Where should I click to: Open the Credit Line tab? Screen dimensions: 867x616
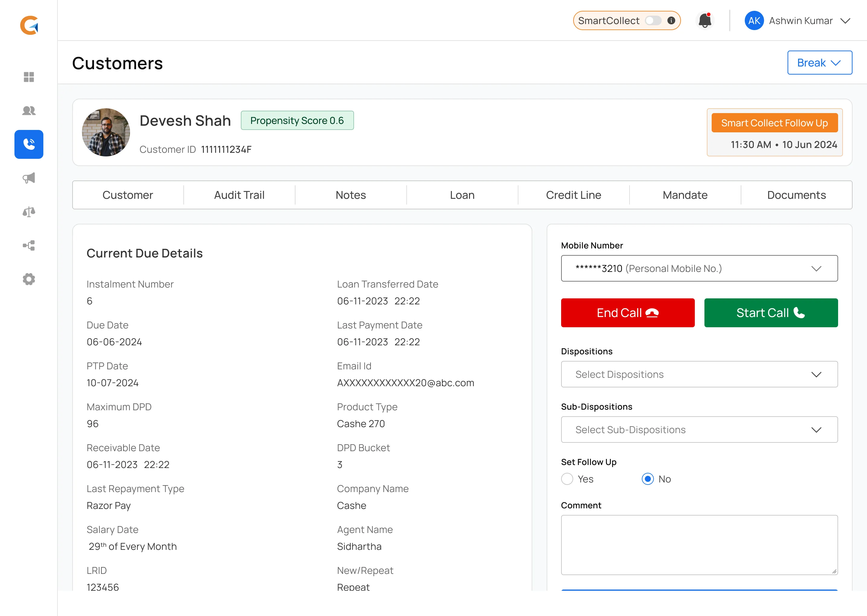[573, 195]
